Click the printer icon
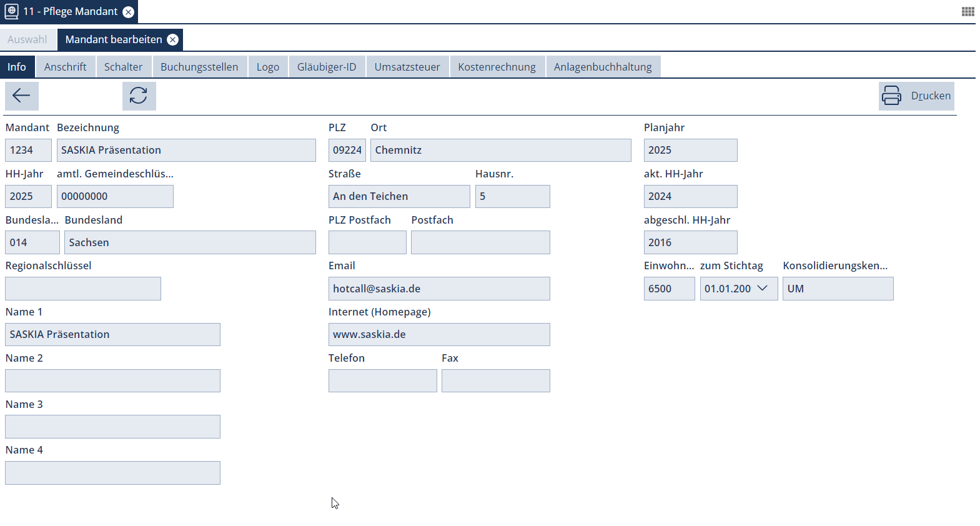The image size is (980, 526). pos(891,96)
